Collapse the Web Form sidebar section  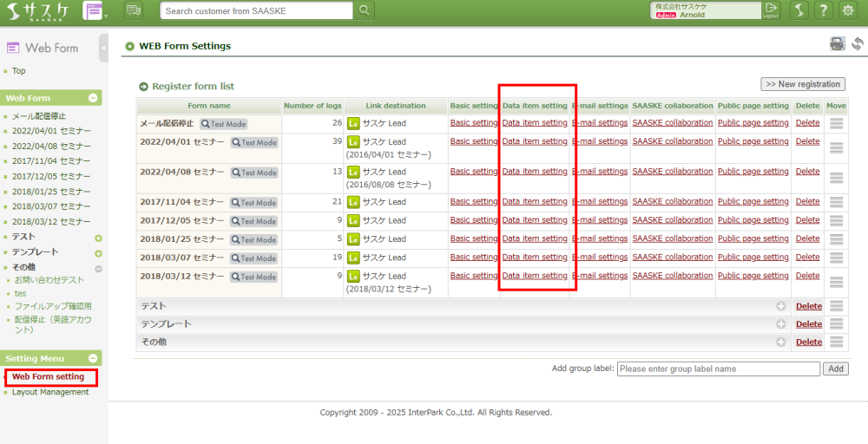coord(94,99)
